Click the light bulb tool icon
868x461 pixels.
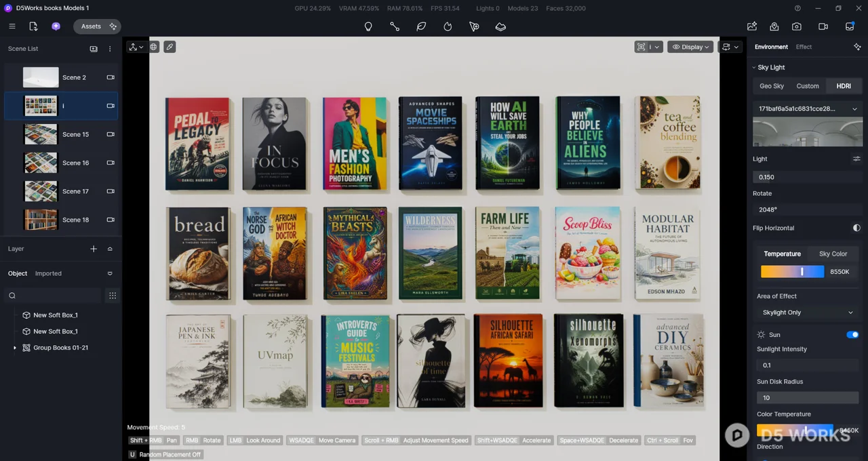point(368,26)
